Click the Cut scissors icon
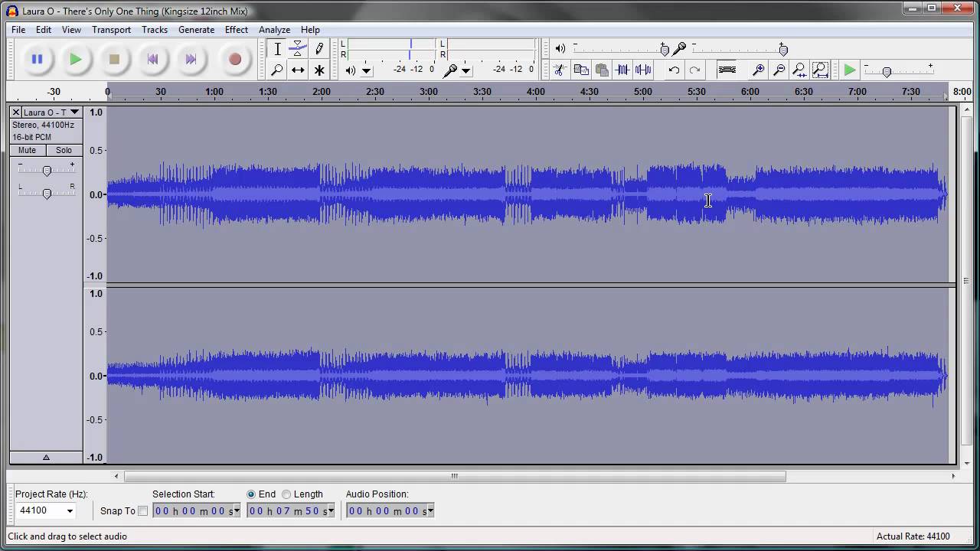The width and height of the screenshot is (980, 551). 560,70
